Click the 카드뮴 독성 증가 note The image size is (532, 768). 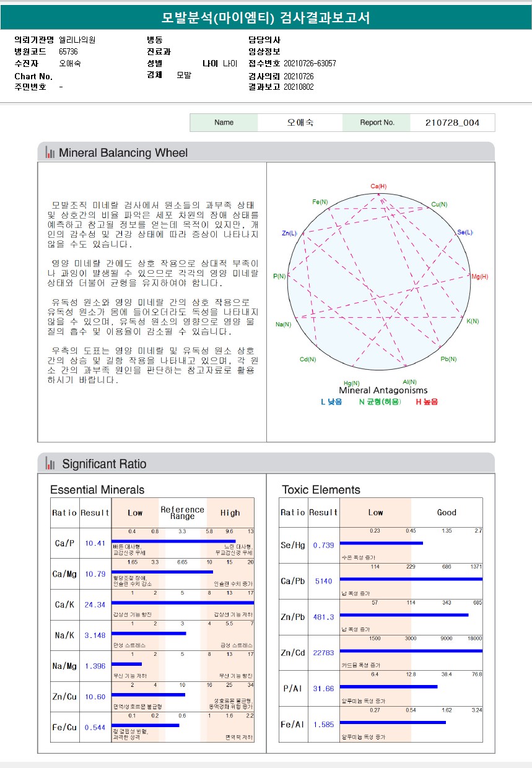tap(360, 665)
